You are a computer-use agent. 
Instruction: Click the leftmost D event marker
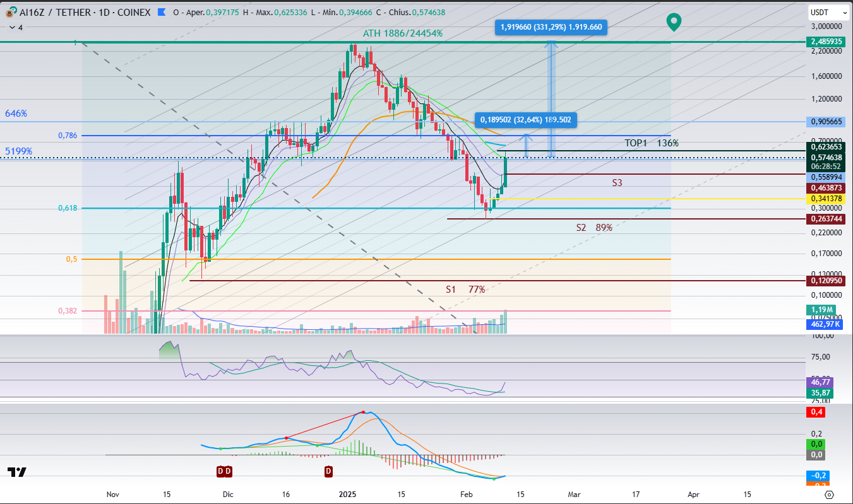pos(220,471)
